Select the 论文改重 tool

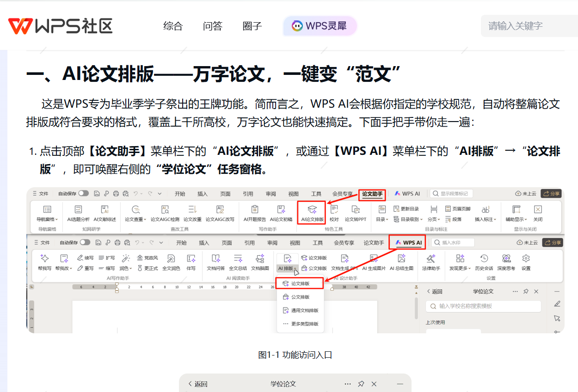point(192,214)
